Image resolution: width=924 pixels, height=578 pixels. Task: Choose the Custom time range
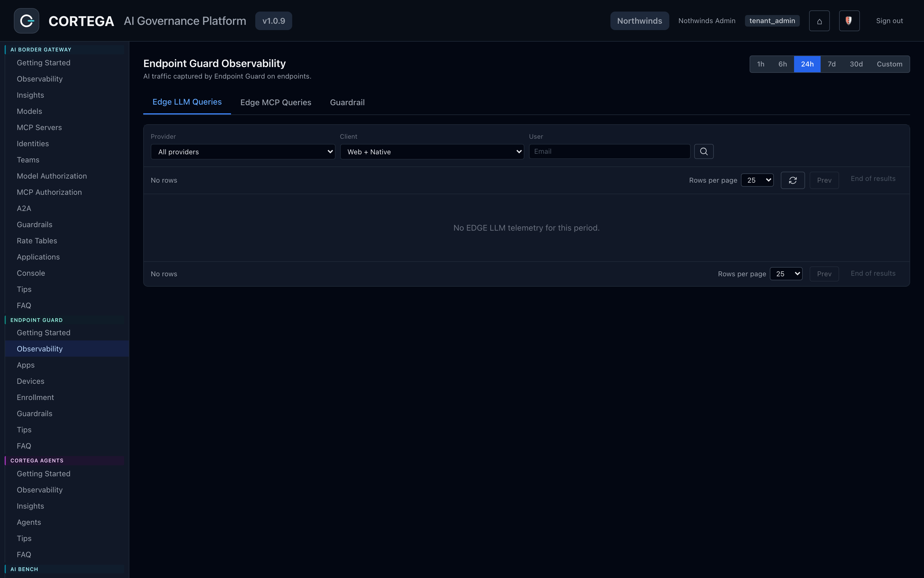889,64
